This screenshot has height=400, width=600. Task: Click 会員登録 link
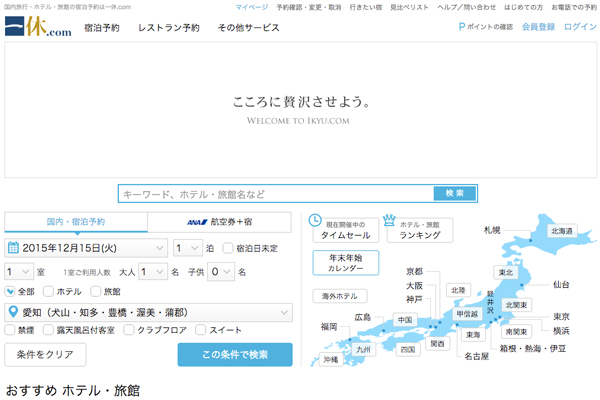point(538,27)
